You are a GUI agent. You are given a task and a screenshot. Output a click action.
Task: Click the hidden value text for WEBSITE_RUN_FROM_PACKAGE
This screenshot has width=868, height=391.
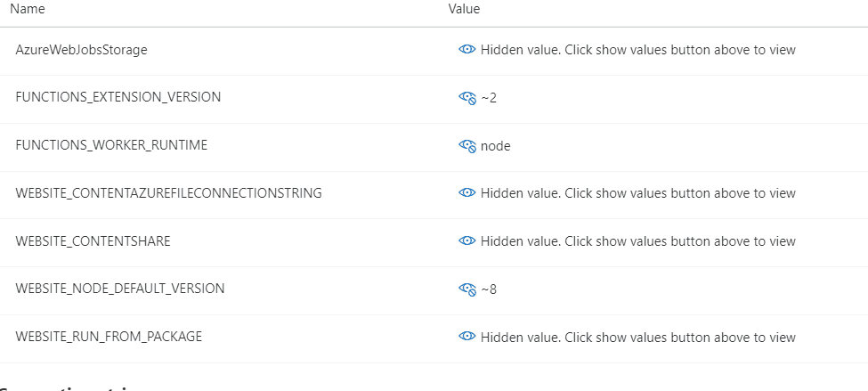pos(637,338)
